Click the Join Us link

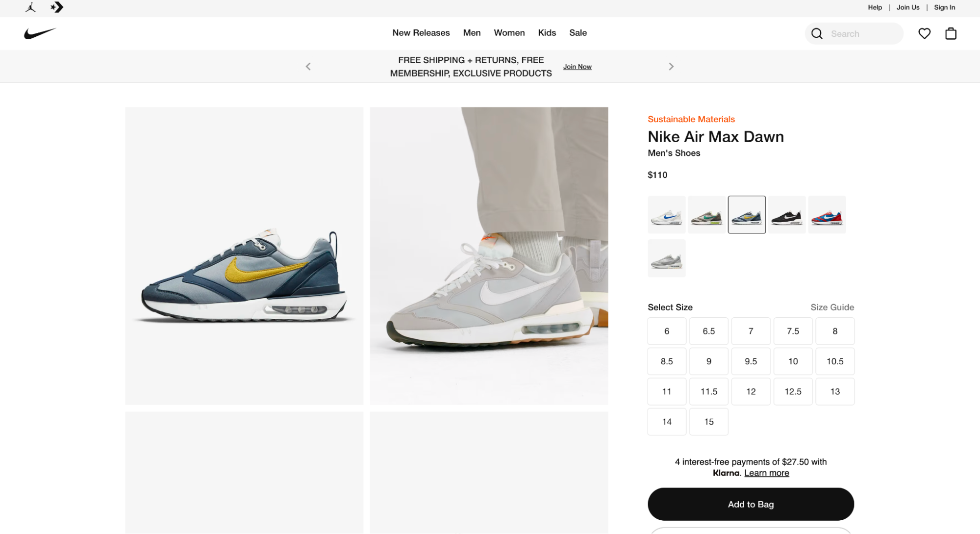[x=908, y=7]
